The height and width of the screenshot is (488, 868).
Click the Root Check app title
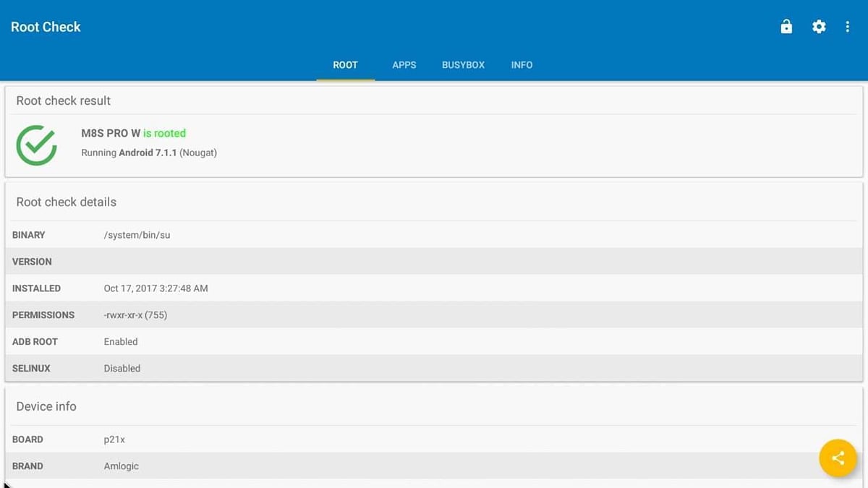coord(46,27)
